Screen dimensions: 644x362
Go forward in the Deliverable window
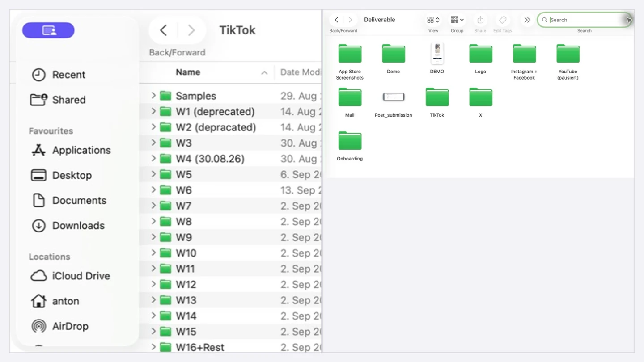coord(350,20)
